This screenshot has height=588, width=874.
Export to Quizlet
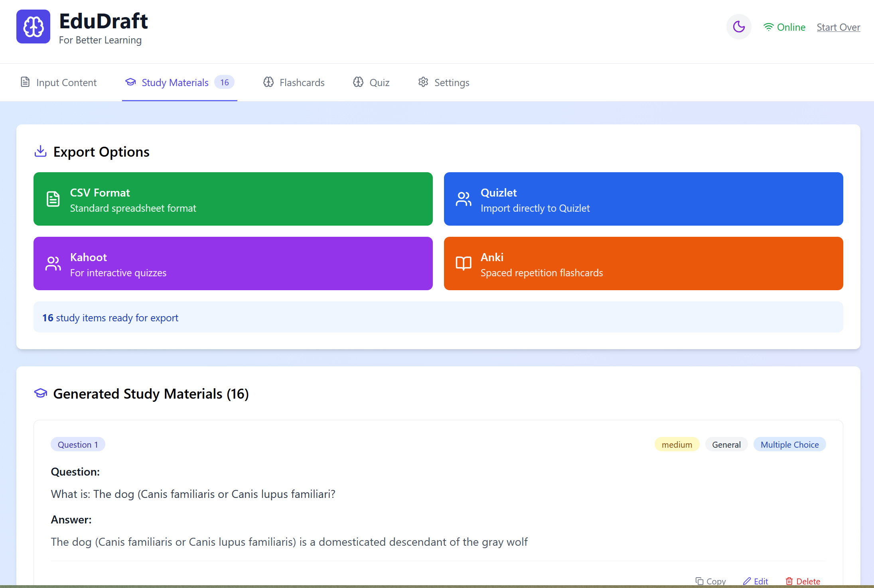pos(643,199)
